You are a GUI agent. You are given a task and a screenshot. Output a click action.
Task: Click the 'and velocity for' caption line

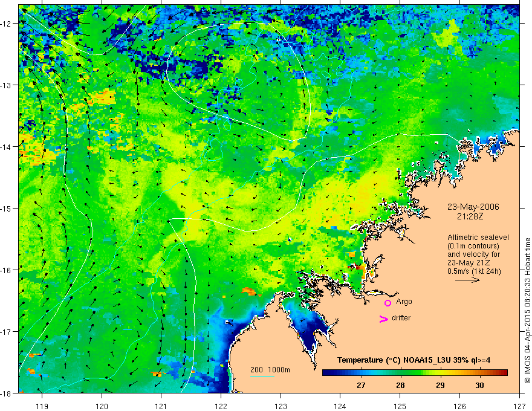pyautogui.click(x=473, y=254)
